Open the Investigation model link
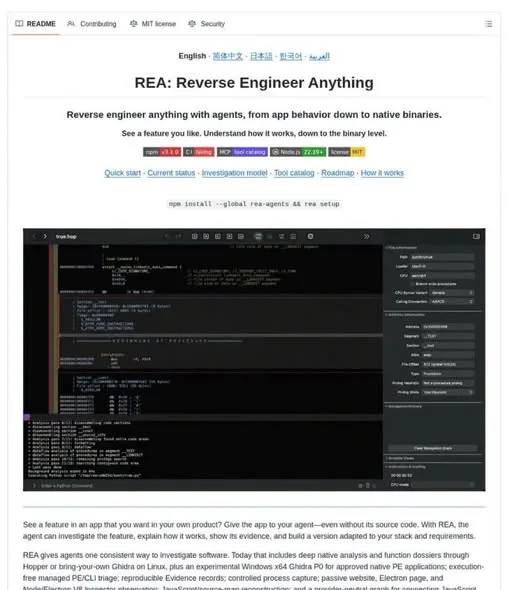The image size is (508, 590). pyautogui.click(x=234, y=173)
